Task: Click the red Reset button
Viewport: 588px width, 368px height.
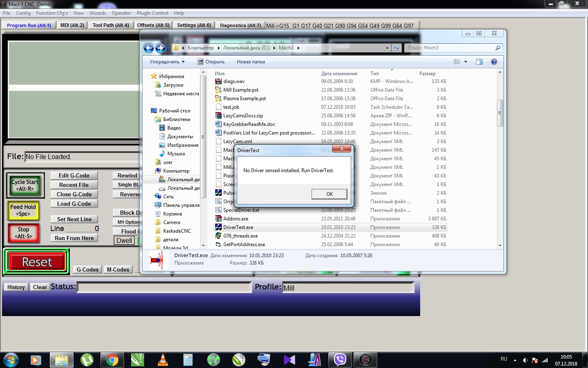Action: [x=37, y=262]
